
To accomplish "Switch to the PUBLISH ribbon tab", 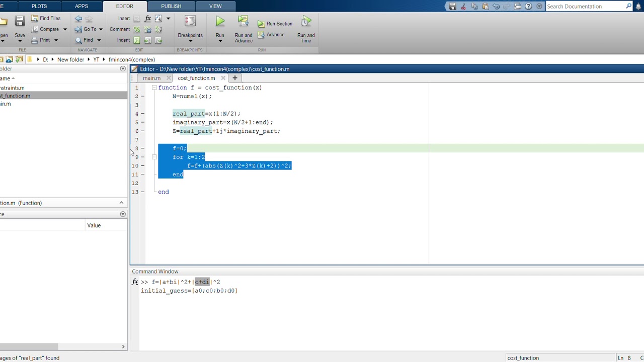I will pos(171,6).
